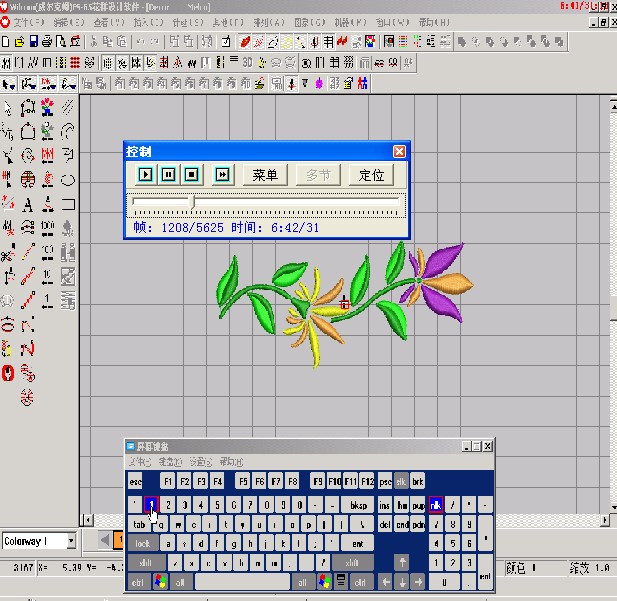617x601 pixels.
Task: Open the Colorway 1 dropdown
Action: point(71,541)
